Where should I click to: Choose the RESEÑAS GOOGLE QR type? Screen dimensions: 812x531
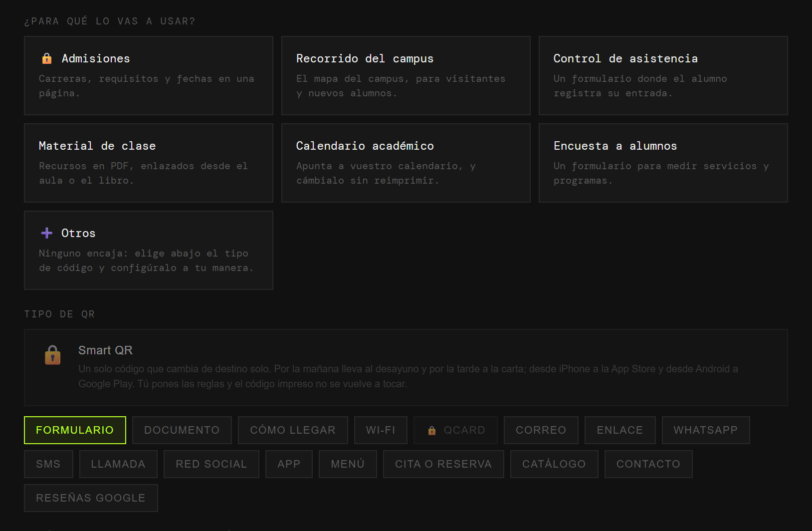pyautogui.click(x=91, y=498)
